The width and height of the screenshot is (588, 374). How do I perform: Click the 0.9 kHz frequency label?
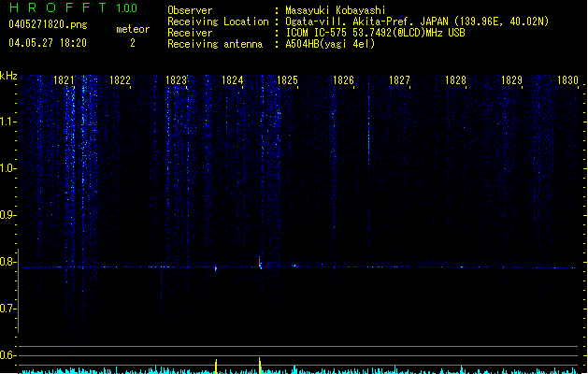[7, 215]
